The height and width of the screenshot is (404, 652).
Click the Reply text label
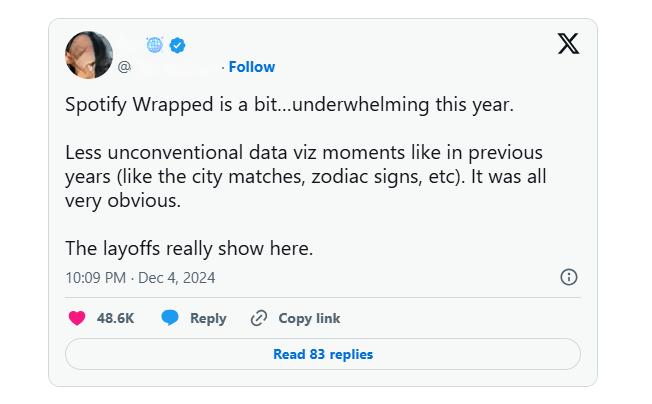click(208, 318)
